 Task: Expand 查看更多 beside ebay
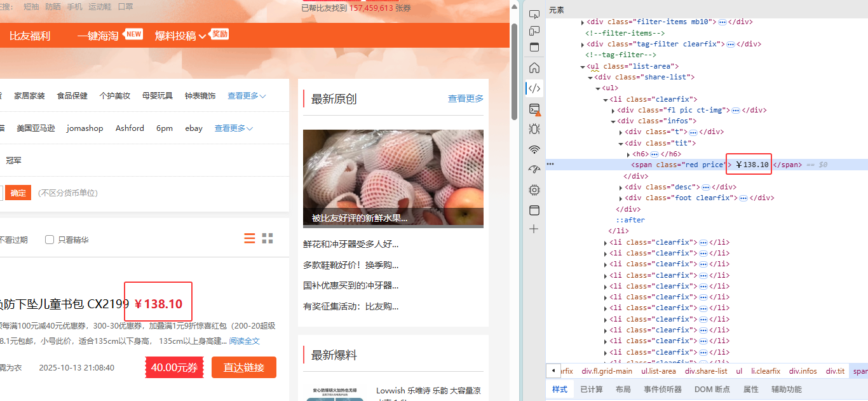click(234, 128)
